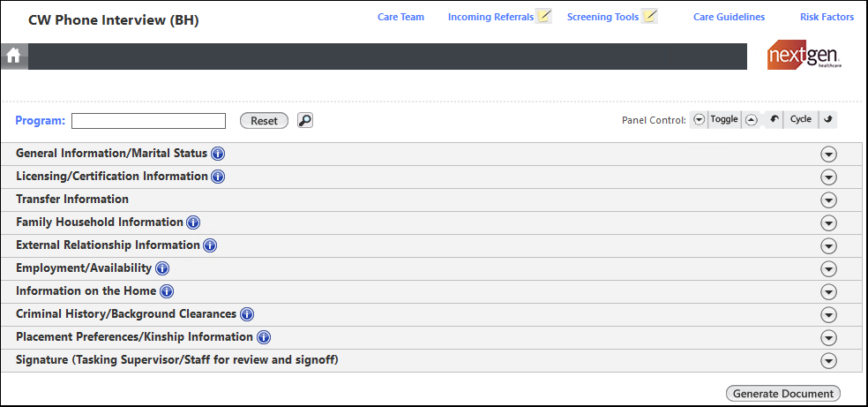Open the Incoming Referrals notepad icon

tap(544, 16)
